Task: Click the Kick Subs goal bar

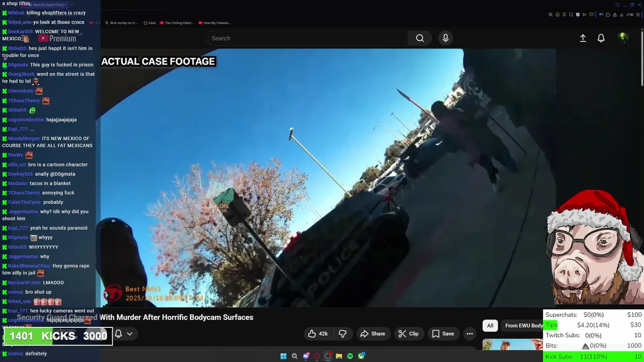Action: (x=594, y=356)
